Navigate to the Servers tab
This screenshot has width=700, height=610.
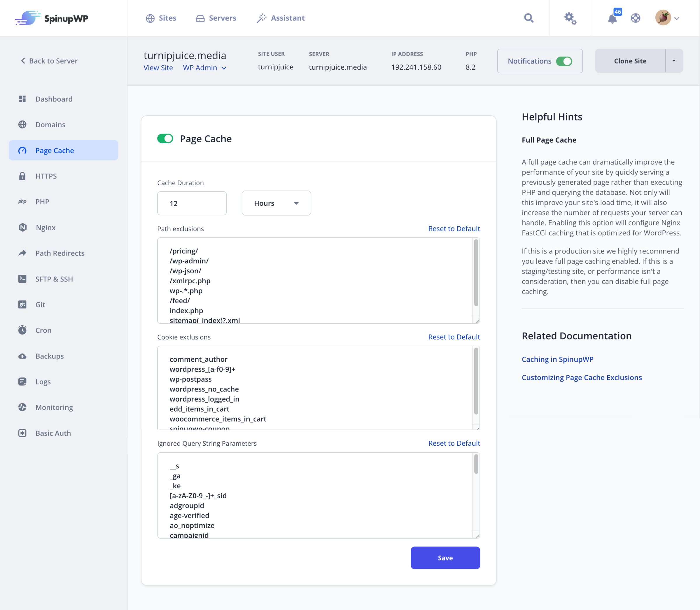[216, 18]
